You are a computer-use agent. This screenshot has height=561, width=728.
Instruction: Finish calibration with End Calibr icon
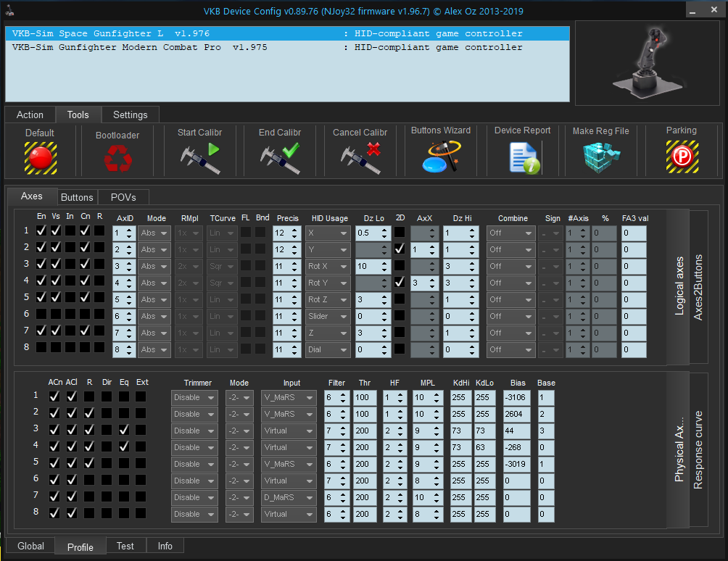(x=280, y=158)
